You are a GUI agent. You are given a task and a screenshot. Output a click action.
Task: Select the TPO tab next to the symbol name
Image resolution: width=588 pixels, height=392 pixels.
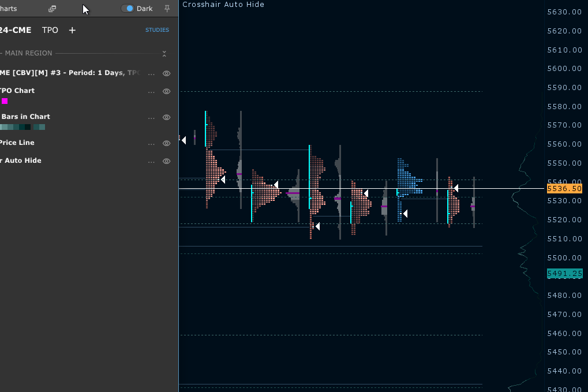click(x=50, y=30)
